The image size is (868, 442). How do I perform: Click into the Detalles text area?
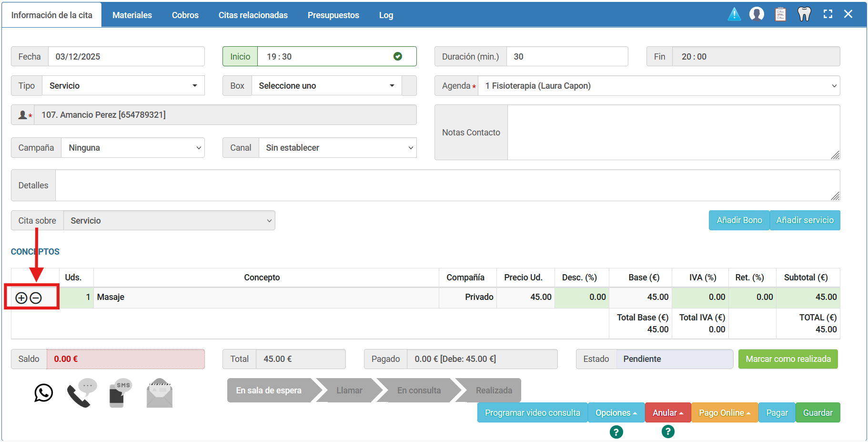(447, 185)
